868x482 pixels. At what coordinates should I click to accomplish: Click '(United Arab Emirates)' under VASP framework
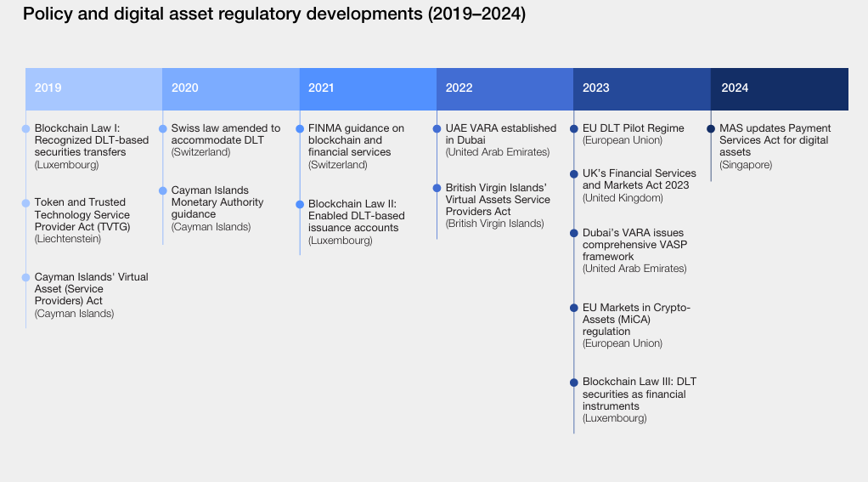[634, 268]
